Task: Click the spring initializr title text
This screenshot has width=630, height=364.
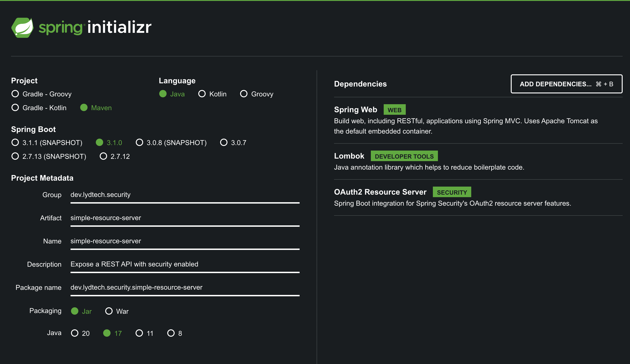Action: click(95, 27)
